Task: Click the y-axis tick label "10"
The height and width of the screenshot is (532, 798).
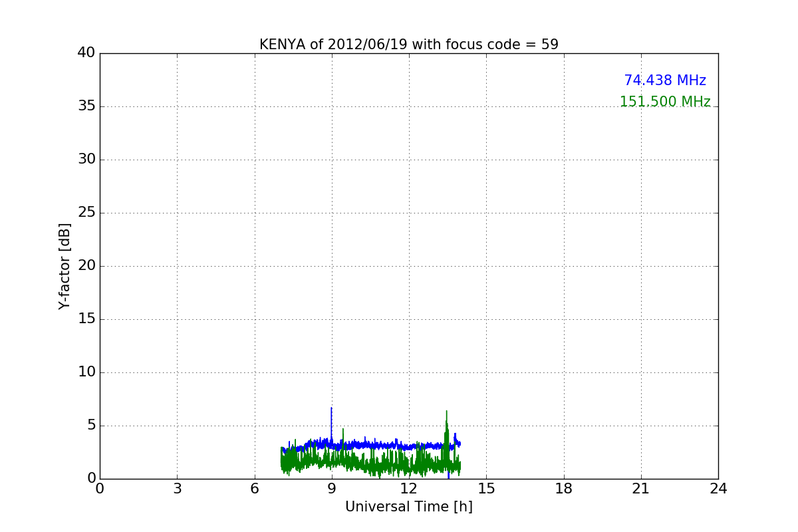Action: pyautogui.click(x=86, y=372)
